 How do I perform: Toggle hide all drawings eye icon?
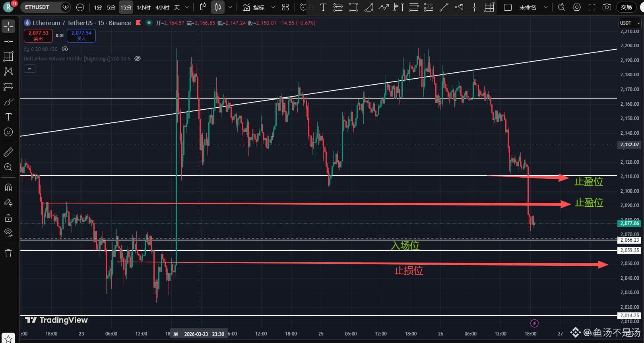coord(8,233)
